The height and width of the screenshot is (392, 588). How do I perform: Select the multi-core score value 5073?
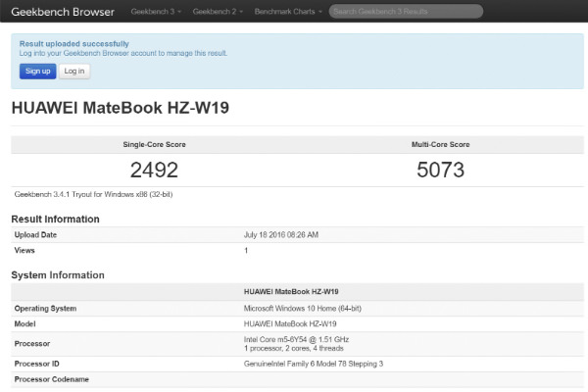tap(441, 170)
